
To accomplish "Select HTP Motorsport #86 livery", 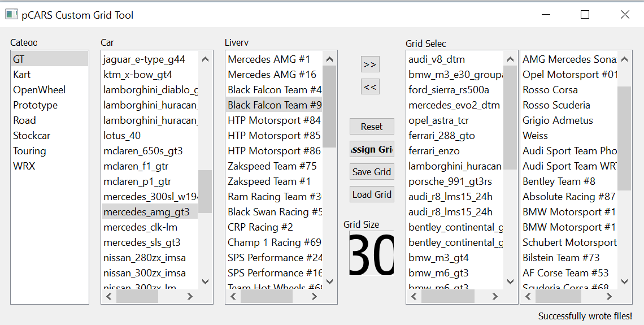I will click(x=274, y=151).
